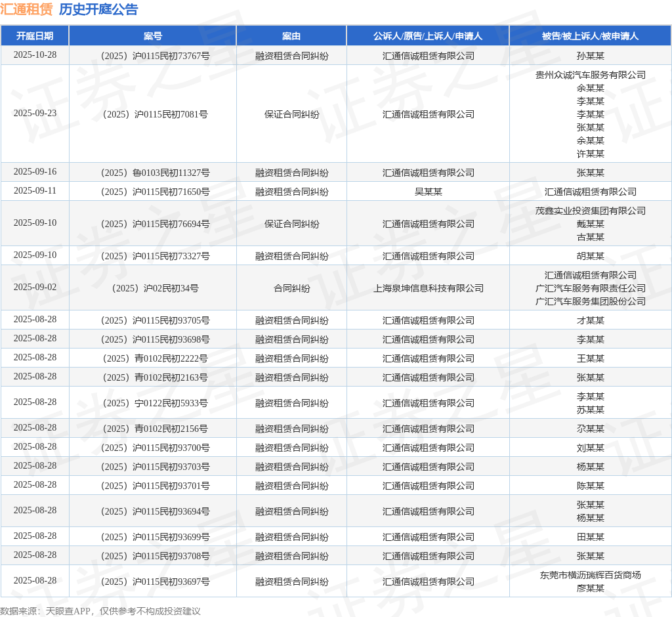The height and width of the screenshot is (617, 672).
Task: Click case number 青0102民初2222号
Action: 155,358
